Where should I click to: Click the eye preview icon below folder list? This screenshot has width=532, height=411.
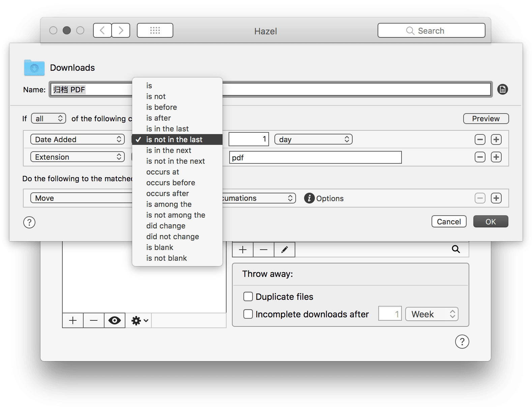click(x=115, y=320)
